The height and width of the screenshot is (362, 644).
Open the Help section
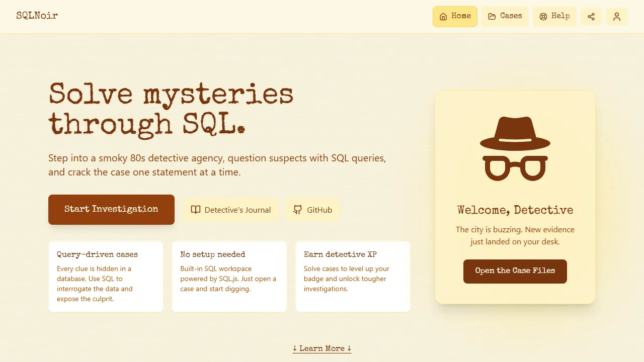tap(554, 16)
